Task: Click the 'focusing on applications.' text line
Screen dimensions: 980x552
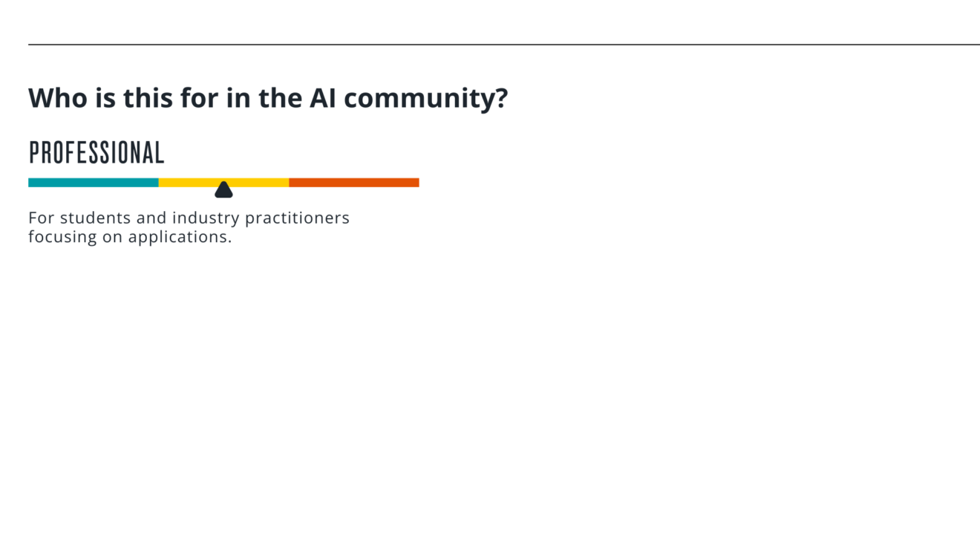Action: pos(130,237)
